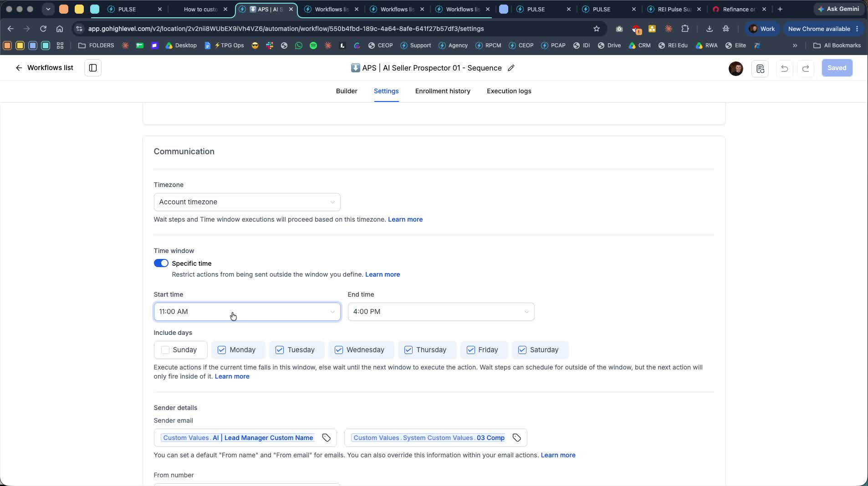This screenshot has width=868, height=486.
Task: Switch to the Builder tab
Action: (x=347, y=91)
